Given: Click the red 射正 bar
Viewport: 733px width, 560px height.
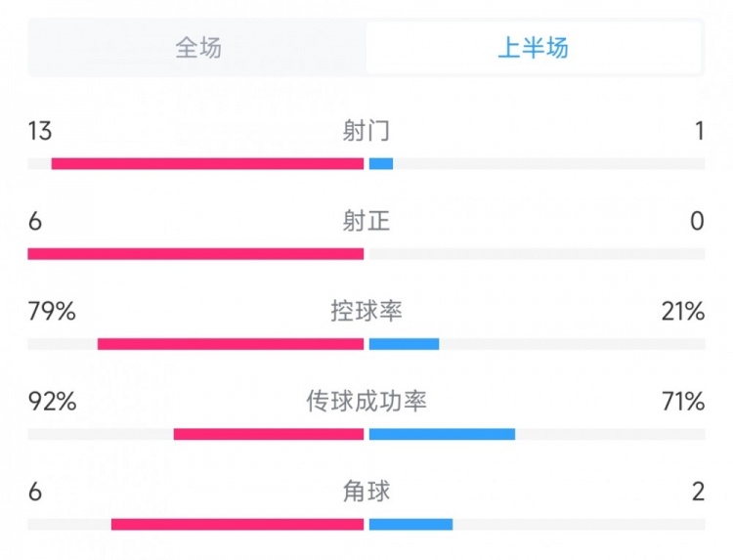Looking at the screenshot, I should (195, 254).
